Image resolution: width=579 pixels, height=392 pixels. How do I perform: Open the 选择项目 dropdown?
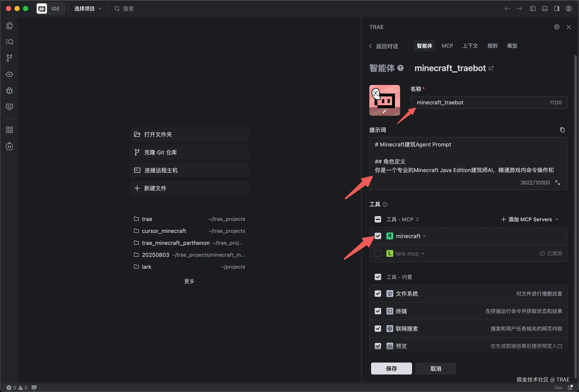tap(88, 9)
